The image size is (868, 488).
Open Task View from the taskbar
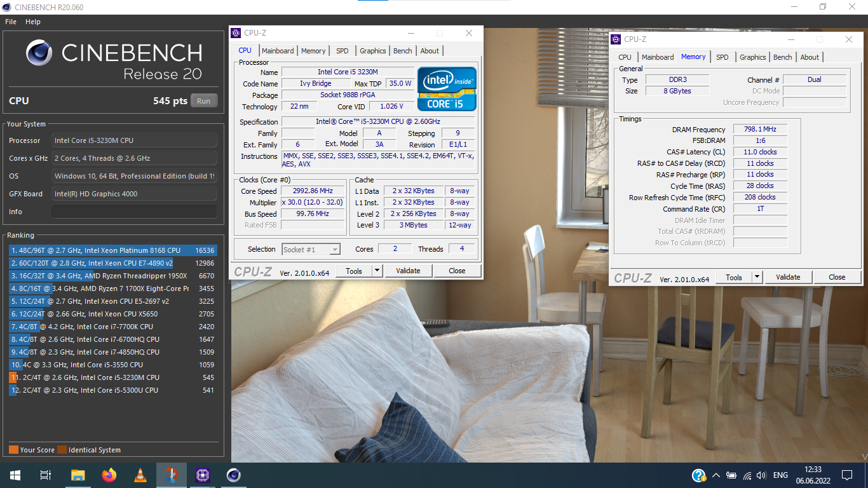(46, 475)
